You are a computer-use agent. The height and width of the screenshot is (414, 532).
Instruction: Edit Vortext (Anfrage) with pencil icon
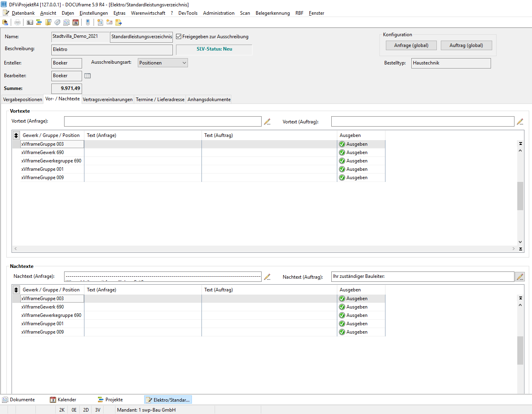click(x=267, y=122)
